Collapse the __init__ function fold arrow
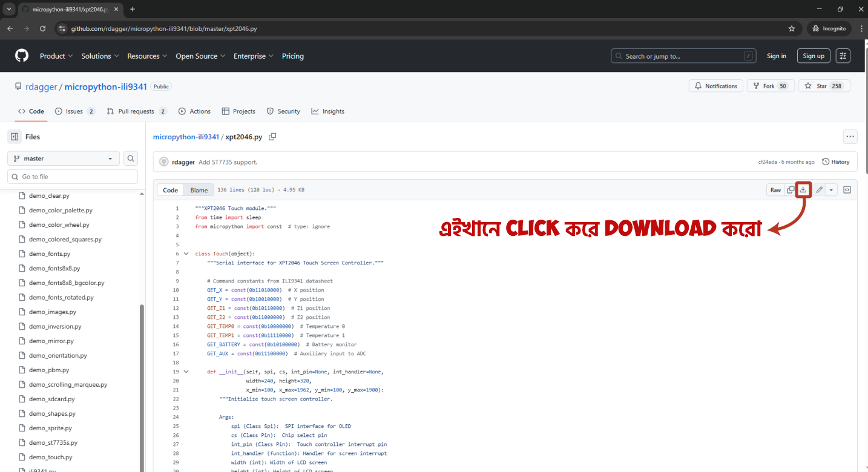 (x=186, y=372)
